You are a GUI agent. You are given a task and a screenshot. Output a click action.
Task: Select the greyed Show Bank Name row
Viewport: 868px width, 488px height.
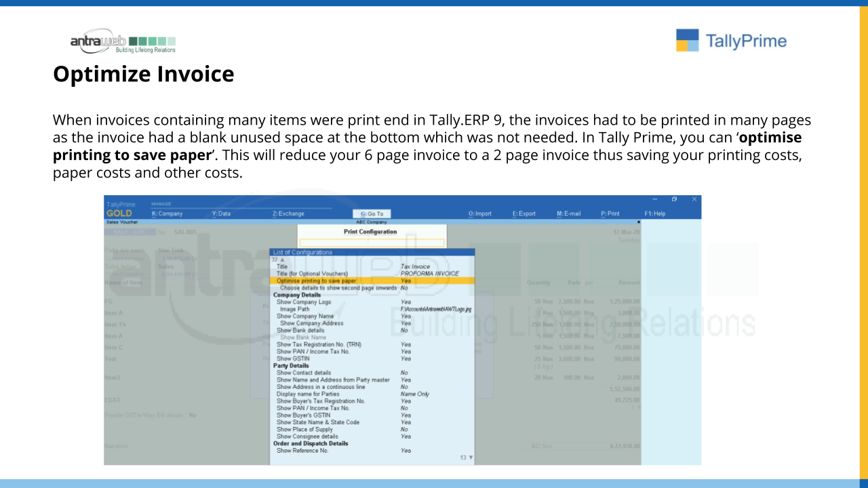(372, 338)
